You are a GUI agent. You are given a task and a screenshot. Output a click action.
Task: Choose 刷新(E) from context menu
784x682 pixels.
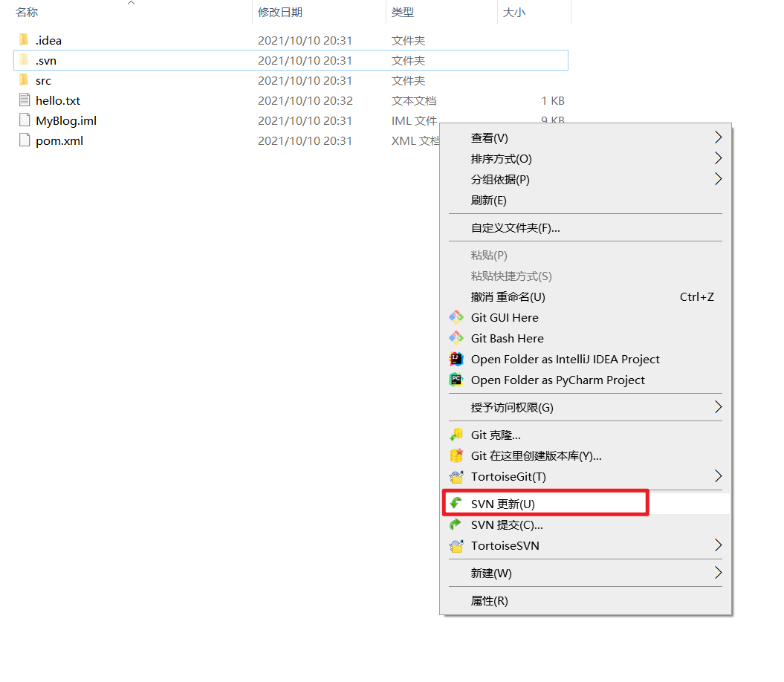point(586,201)
